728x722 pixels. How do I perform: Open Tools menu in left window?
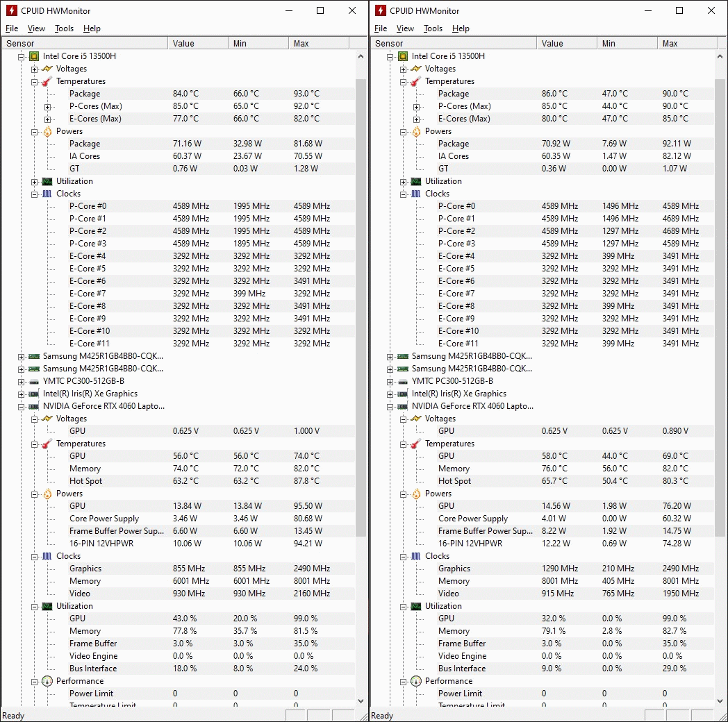coord(64,28)
